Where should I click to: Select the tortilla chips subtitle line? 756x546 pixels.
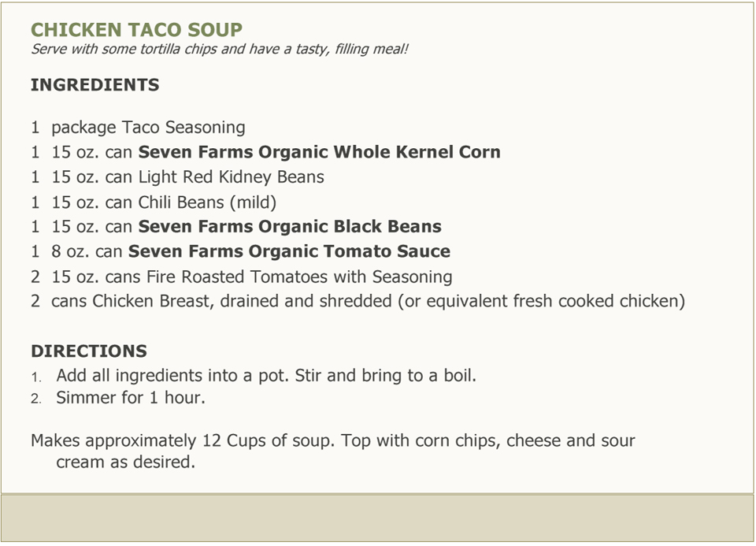[220, 49]
